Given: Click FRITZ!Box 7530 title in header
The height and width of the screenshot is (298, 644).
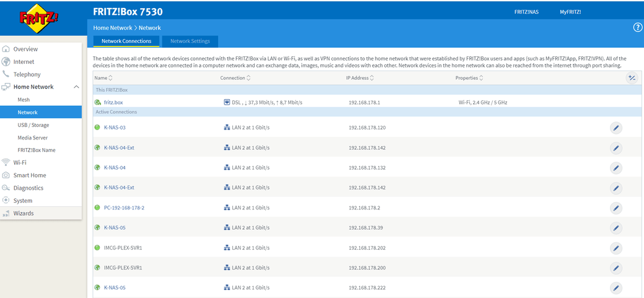Looking at the screenshot, I should [x=128, y=12].
